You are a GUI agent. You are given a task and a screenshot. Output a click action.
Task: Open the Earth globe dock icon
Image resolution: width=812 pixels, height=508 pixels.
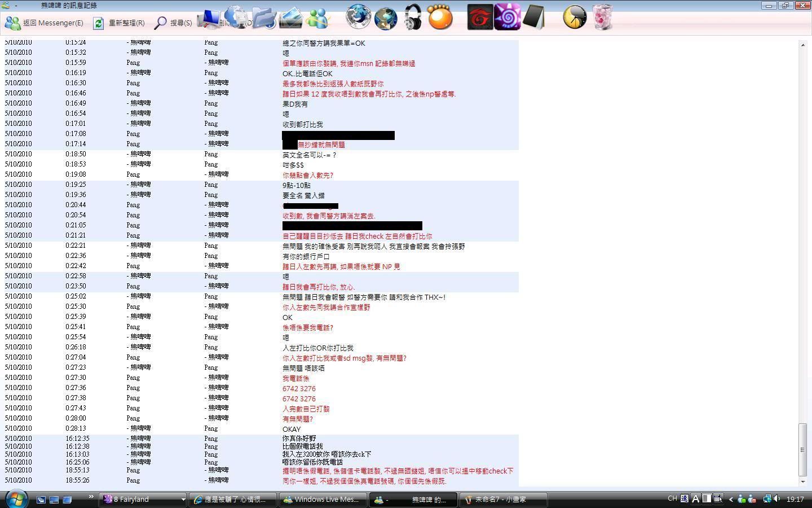(x=386, y=17)
